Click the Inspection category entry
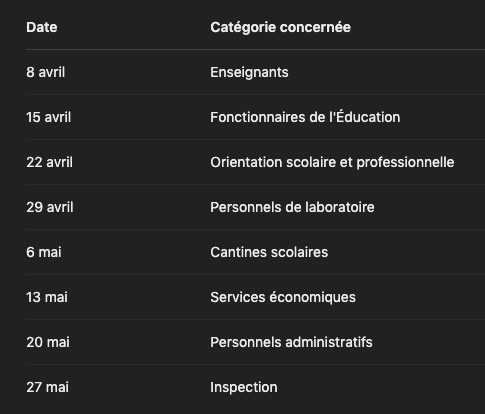The image size is (485, 414). [x=244, y=387]
